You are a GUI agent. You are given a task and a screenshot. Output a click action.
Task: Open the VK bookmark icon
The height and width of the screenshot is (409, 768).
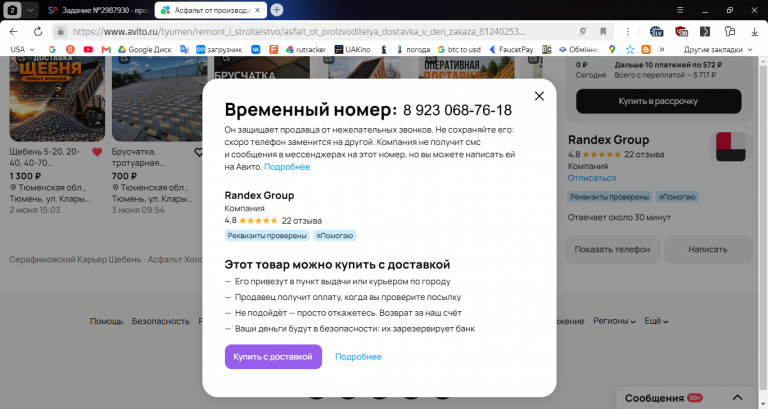[256, 49]
